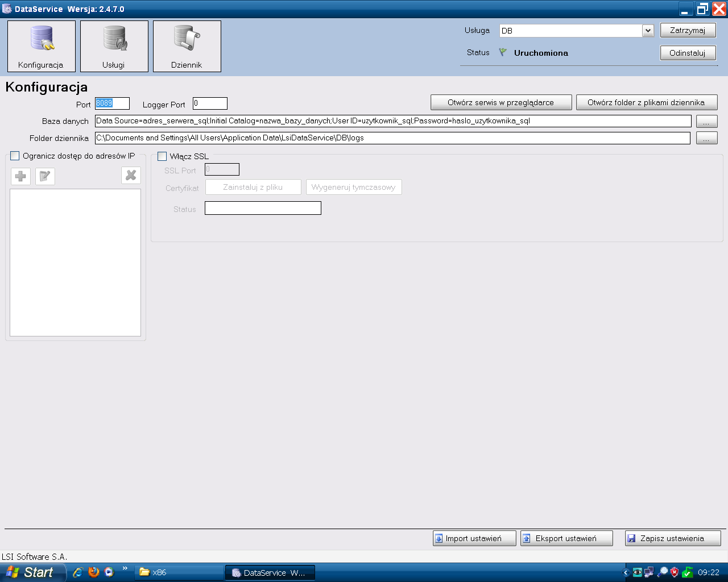Image resolution: width=728 pixels, height=582 pixels.
Task: Expand hidden system tray icons arrow
Action: tap(626, 573)
